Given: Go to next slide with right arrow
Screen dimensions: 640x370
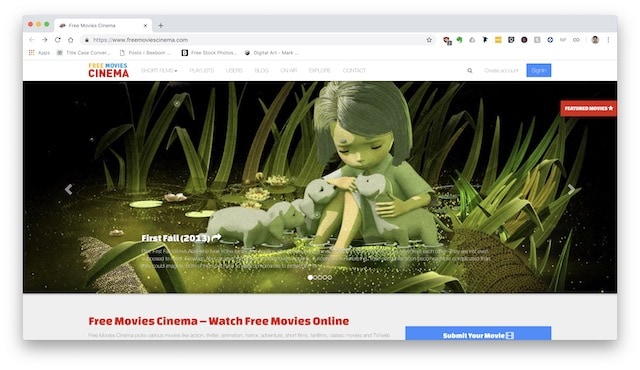Looking at the screenshot, I should (571, 189).
